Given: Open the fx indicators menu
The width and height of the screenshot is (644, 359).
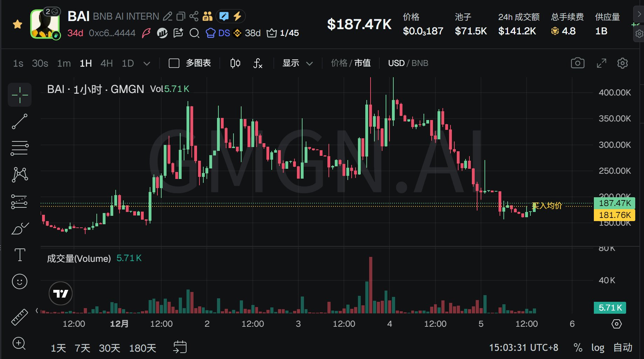Looking at the screenshot, I should [x=258, y=63].
